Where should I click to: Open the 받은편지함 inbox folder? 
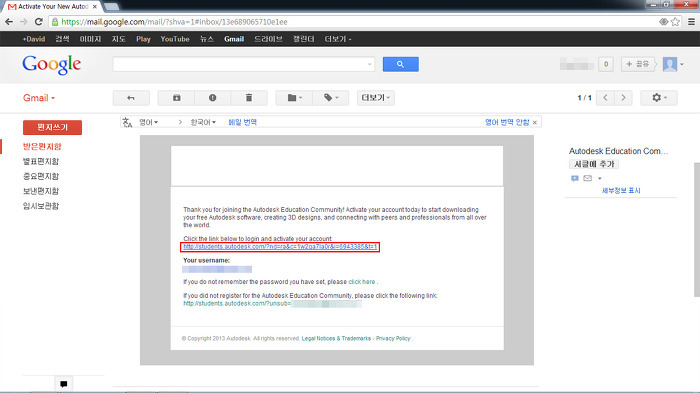(42, 146)
